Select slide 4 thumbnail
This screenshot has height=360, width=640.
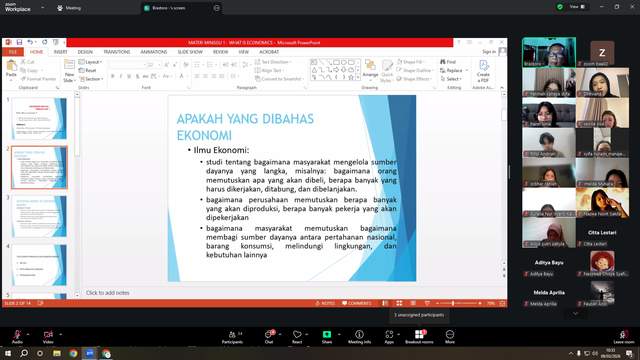[39, 265]
